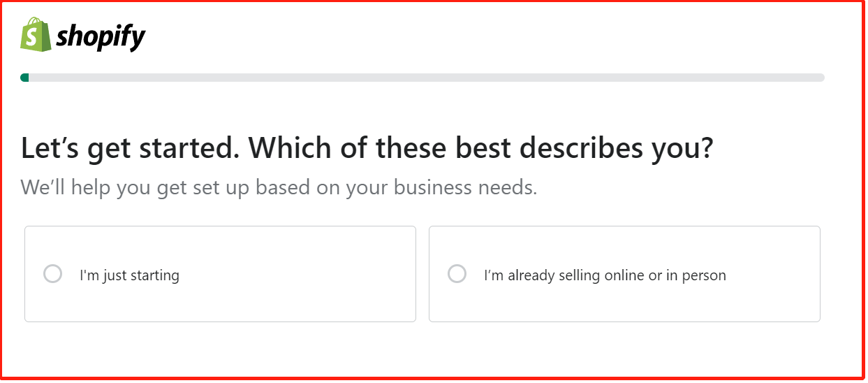
Task: Click the shopify wordmark text
Action: click(100, 36)
